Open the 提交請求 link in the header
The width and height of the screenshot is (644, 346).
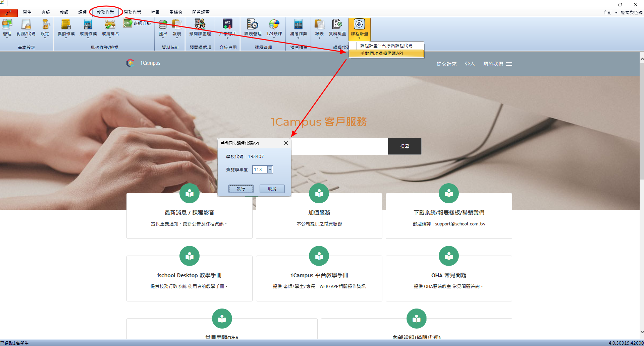click(x=446, y=64)
